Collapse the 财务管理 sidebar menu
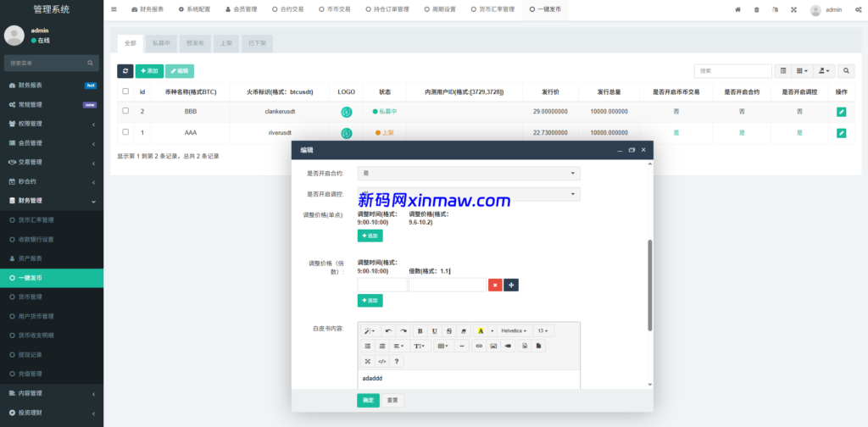This screenshot has height=427, width=868. coord(52,201)
